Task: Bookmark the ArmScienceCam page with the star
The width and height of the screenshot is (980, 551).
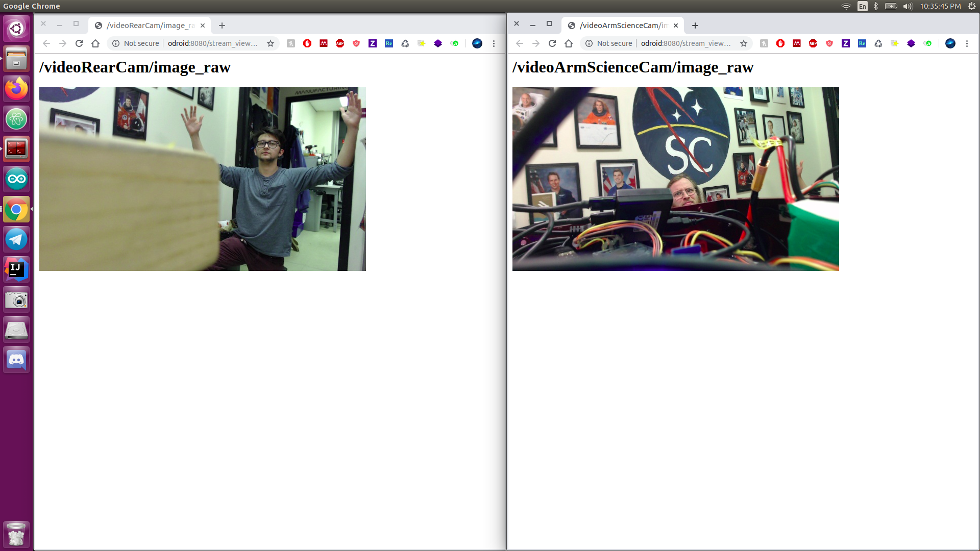Action: click(x=744, y=43)
